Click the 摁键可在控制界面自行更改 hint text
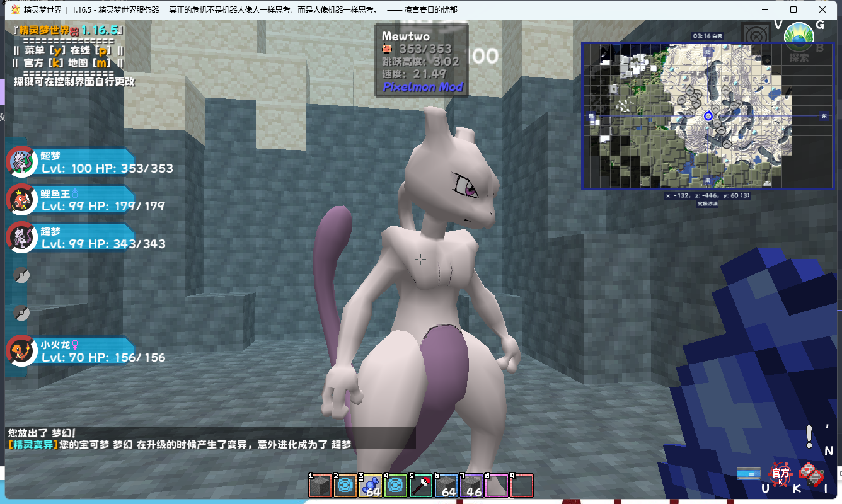The height and width of the screenshot is (504, 842). pyautogui.click(x=74, y=81)
